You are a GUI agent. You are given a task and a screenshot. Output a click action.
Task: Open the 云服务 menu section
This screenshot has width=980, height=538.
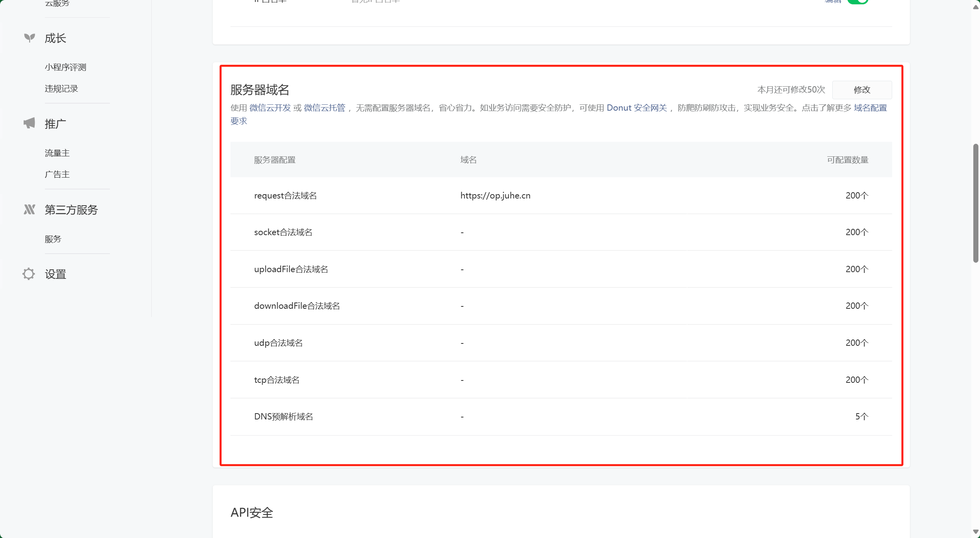click(x=56, y=4)
